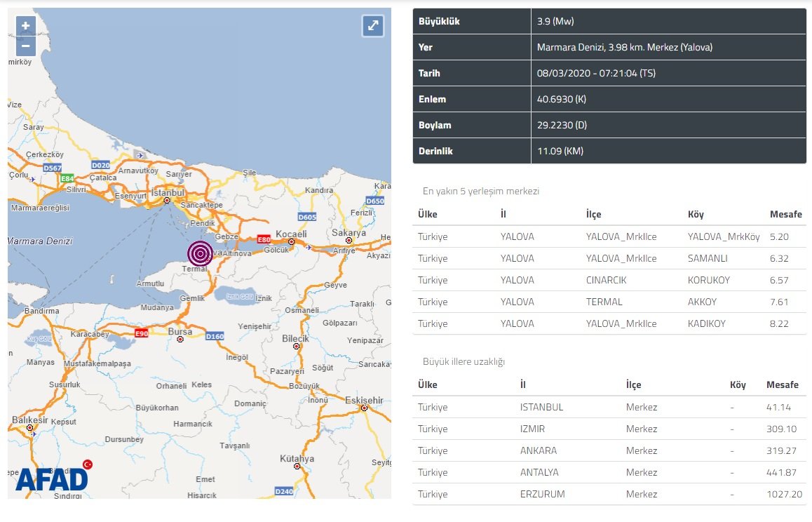Click the D160 road shield near Bursa

pos(215,337)
